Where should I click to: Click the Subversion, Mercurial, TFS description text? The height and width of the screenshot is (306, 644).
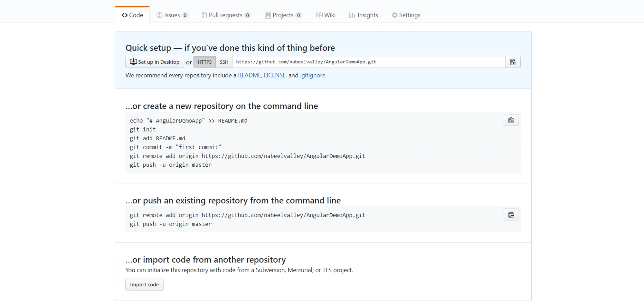tap(239, 270)
